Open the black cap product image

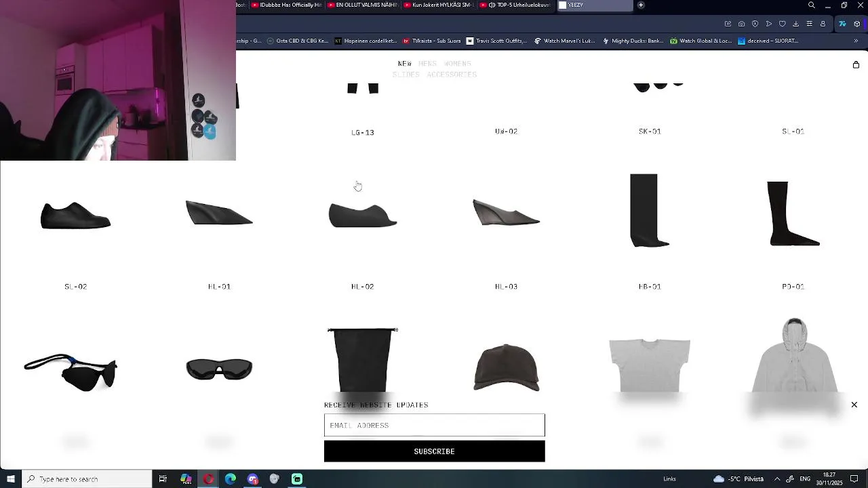pos(507,367)
